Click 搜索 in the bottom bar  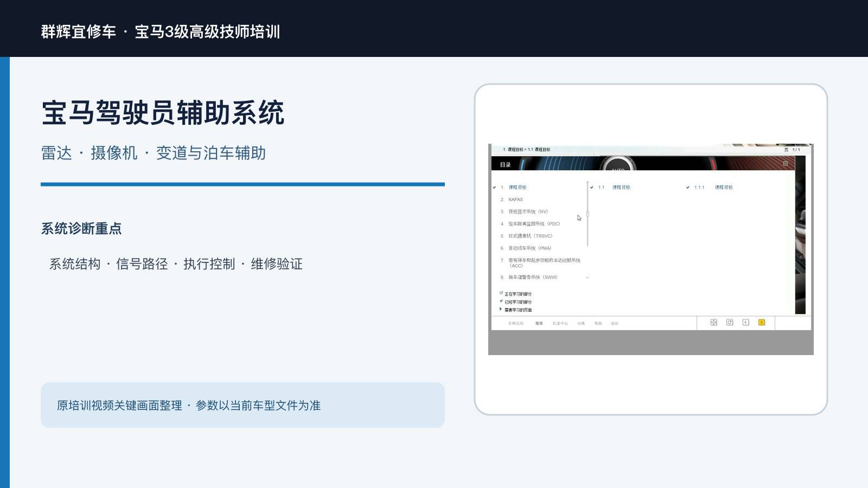coord(539,324)
